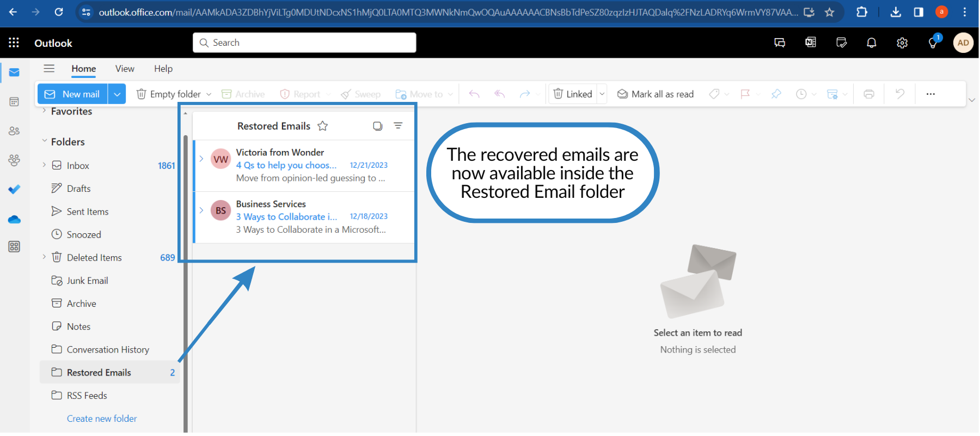Open the AD account avatar

click(x=963, y=43)
